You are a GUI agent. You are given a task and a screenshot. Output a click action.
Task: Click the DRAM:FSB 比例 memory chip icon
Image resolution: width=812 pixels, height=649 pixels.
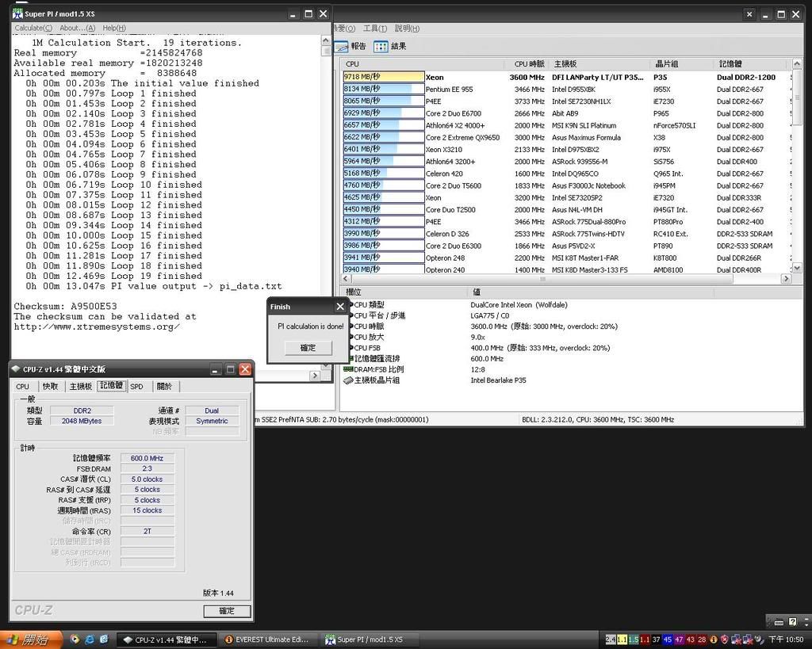pos(348,369)
